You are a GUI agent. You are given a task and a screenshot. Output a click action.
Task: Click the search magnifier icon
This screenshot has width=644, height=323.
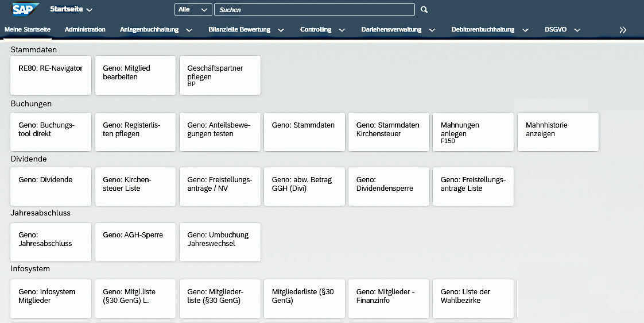[424, 10]
